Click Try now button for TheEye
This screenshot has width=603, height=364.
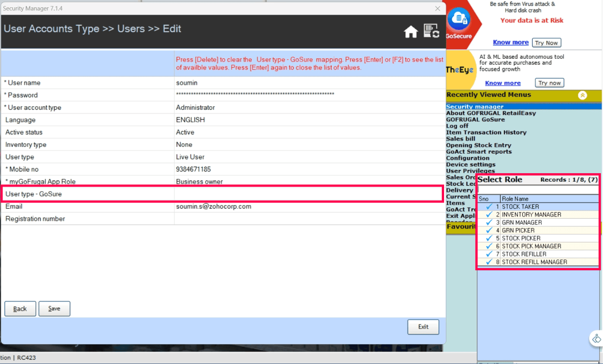549,83
